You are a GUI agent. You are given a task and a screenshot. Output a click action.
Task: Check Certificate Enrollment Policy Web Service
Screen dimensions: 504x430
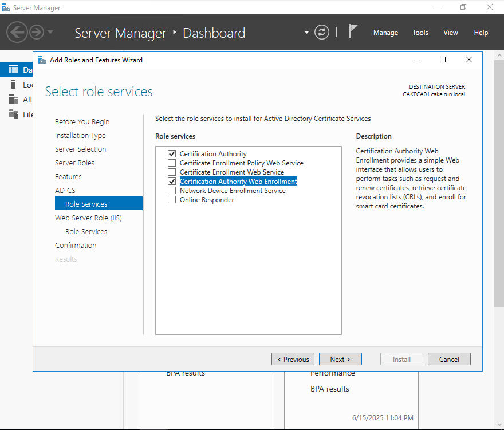172,163
